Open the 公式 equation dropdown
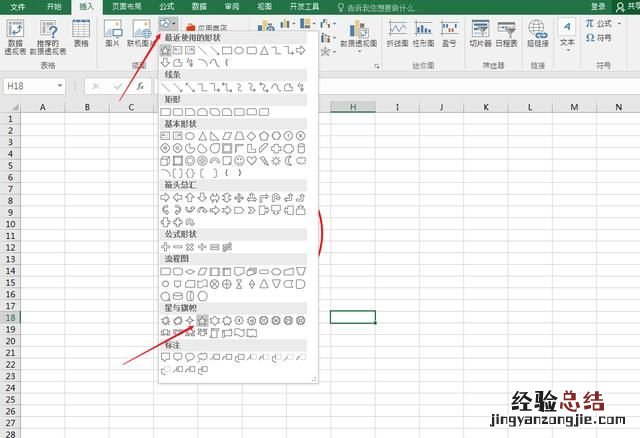 click(603, 24)
